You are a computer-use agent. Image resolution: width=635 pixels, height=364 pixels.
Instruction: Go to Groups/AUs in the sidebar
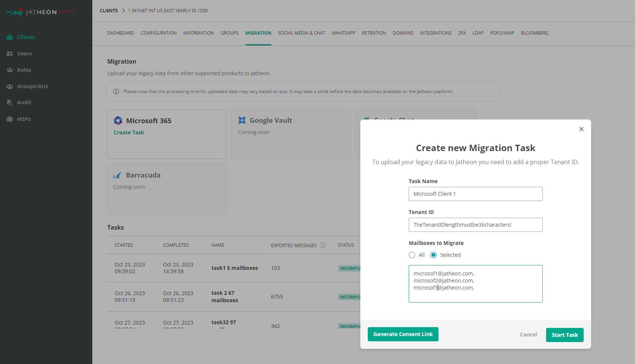pyautogui.click(x=33, y=86)
